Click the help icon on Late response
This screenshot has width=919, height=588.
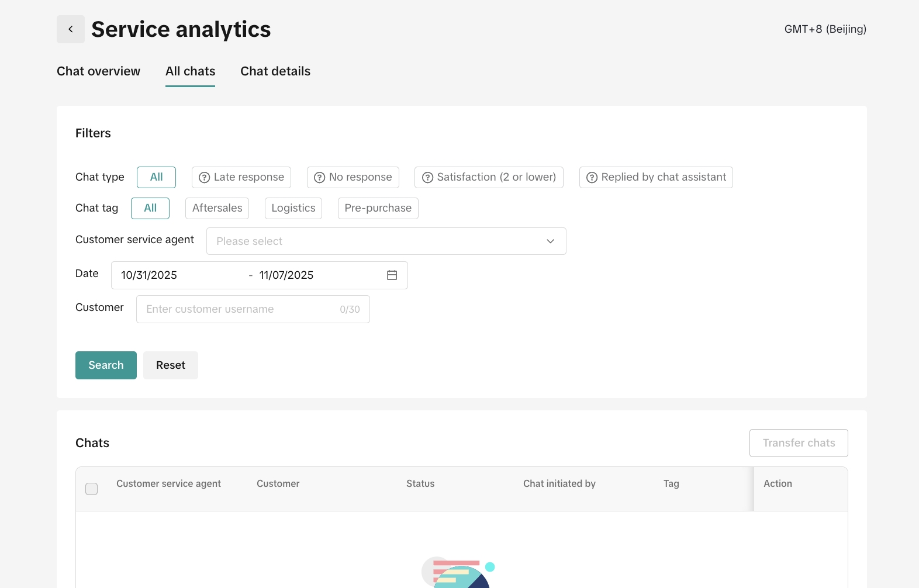point(204,178)
